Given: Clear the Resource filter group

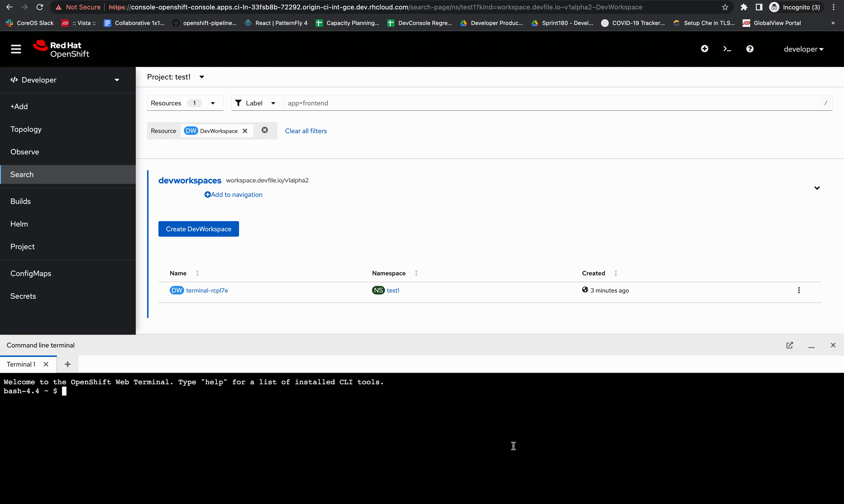Looking at the screenshot, I should coord(265,130).
